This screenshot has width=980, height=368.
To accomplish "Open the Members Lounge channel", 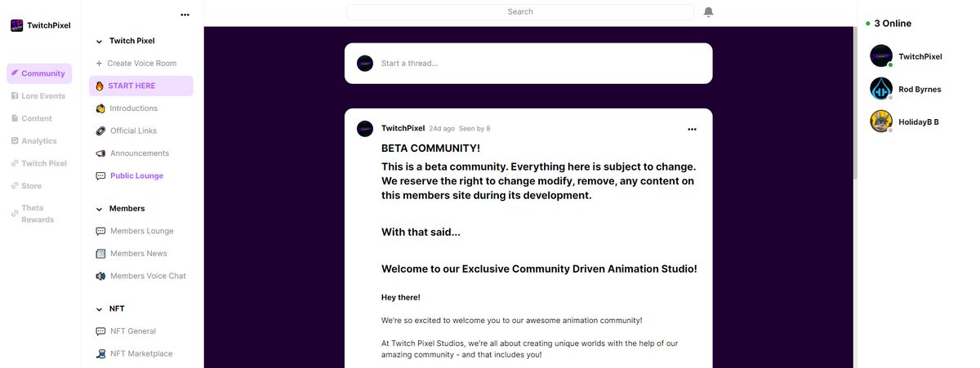I will click(141, 231).
